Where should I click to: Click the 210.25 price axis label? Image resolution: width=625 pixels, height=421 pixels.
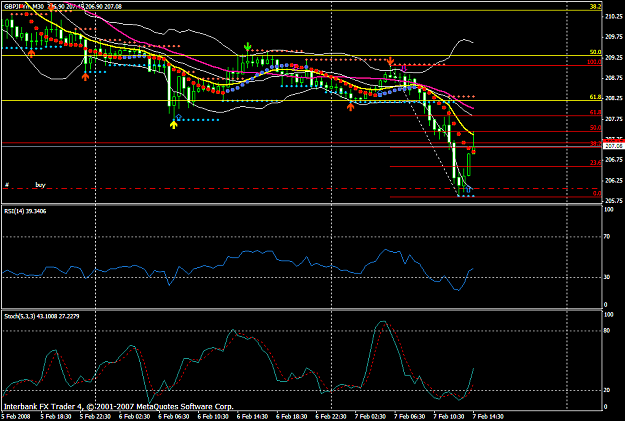(614, 17)
